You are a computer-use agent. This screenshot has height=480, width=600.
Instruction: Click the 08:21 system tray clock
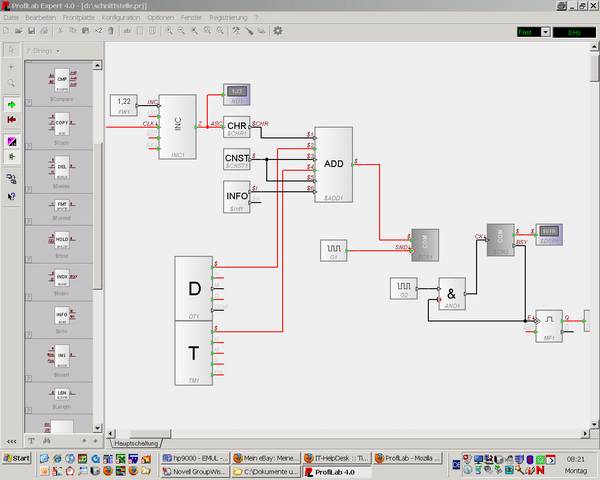[x=575, y=459]
